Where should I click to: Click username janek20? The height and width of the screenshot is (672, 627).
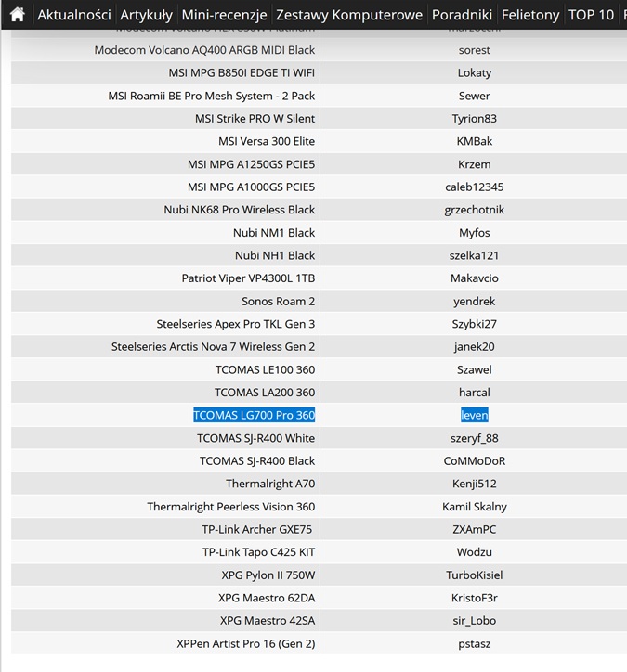click(x=475, y=347)
